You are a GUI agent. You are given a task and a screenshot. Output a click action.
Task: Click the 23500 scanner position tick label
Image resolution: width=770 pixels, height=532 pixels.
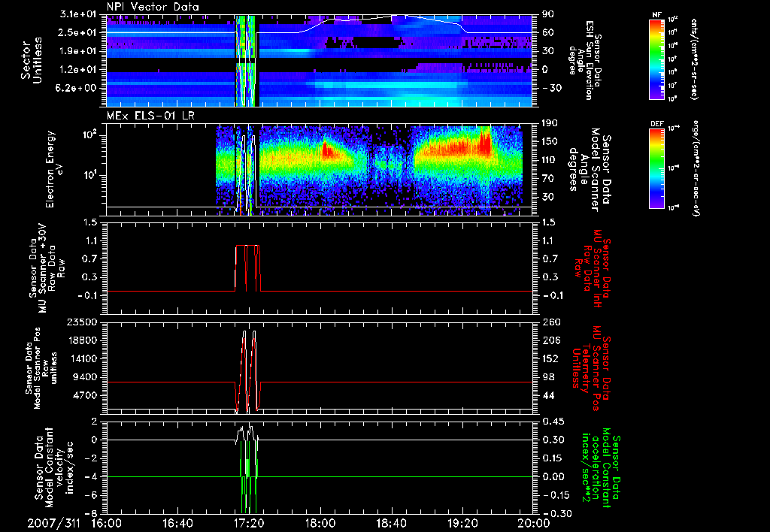[82, 322]
